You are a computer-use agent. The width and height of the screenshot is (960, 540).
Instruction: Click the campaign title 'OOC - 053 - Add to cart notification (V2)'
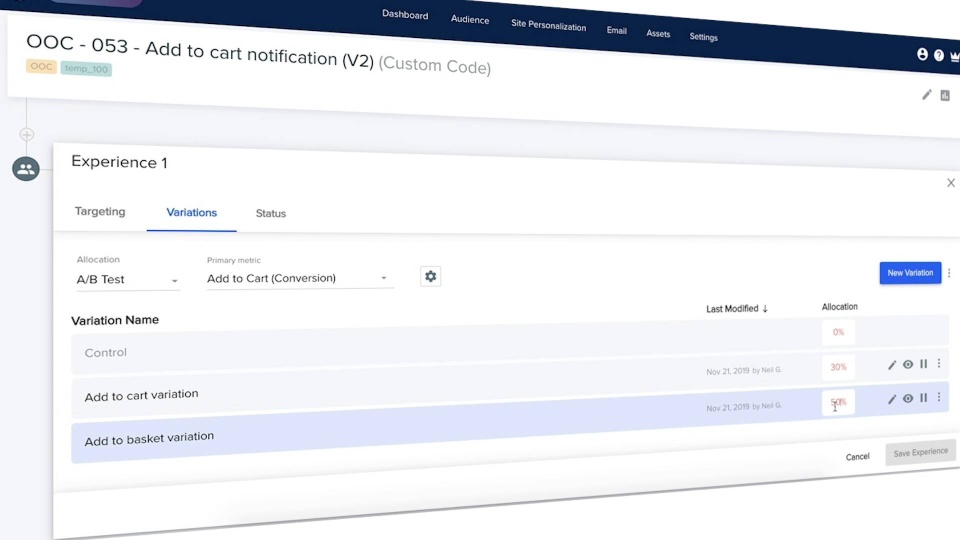200,51
